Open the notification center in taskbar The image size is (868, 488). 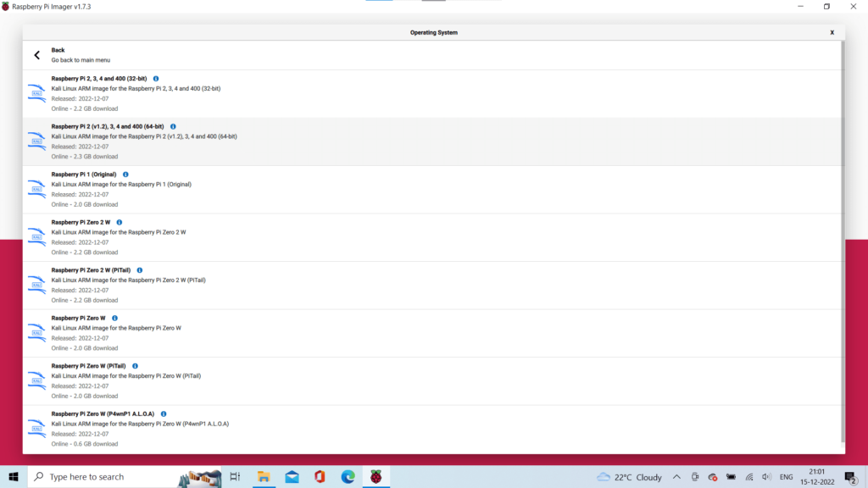(x=850, y=477)
